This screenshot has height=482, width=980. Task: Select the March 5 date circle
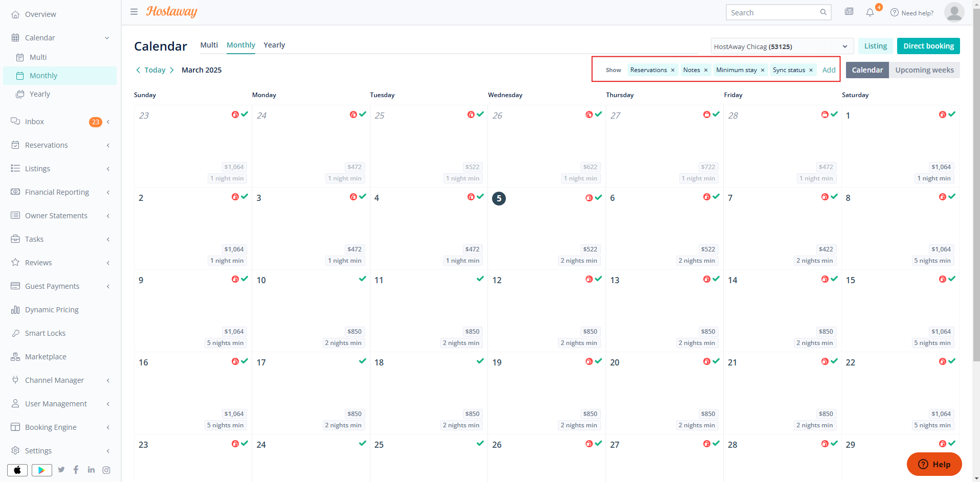click(499, 198)
